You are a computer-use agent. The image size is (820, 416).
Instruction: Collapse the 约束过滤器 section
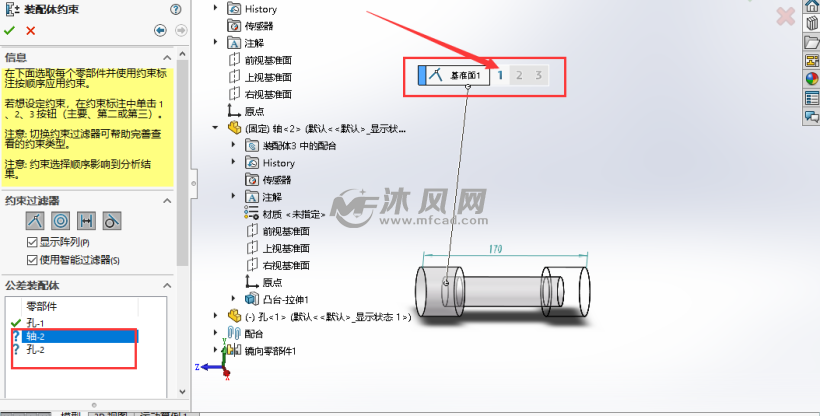click(167, 201)
